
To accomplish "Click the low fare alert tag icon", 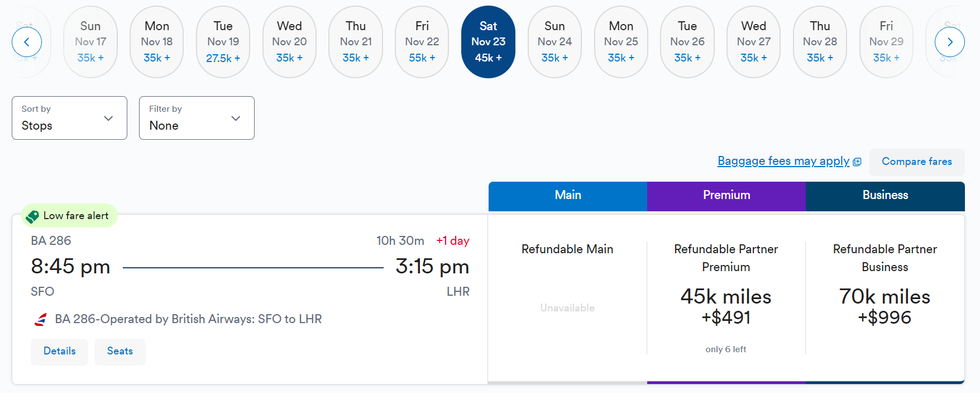I will pyautogui.click(x=33, y=216).
